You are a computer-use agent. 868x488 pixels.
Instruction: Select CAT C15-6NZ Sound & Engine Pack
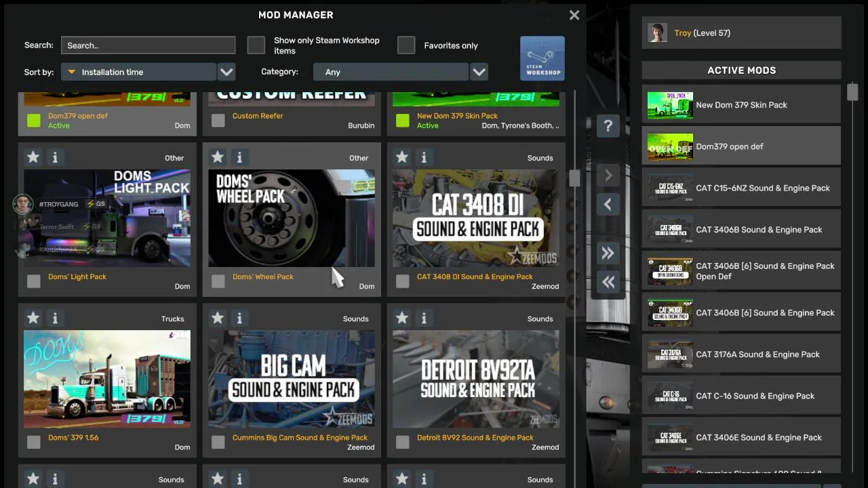click(x=741, y=188)
